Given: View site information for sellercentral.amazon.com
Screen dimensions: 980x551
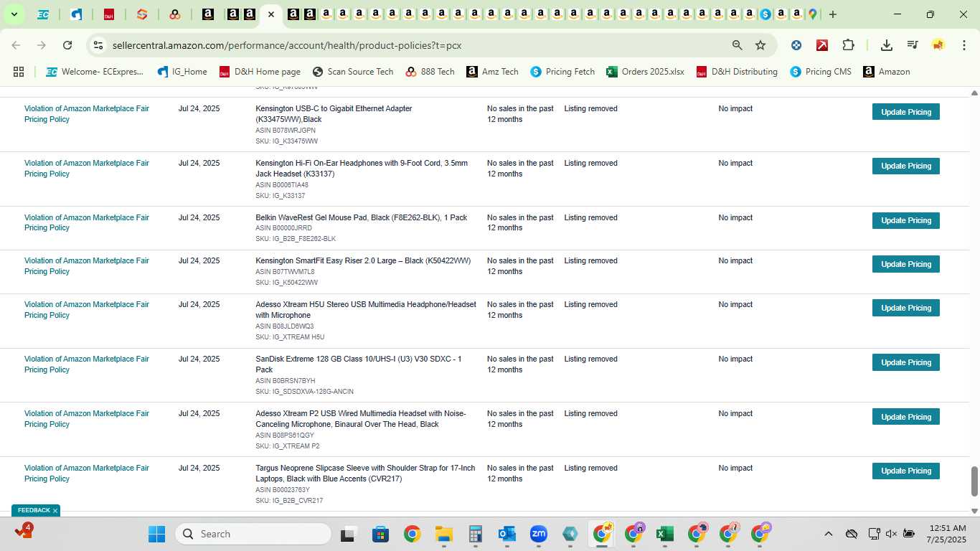Looking at the screenshot, I should tap(99, 45).
